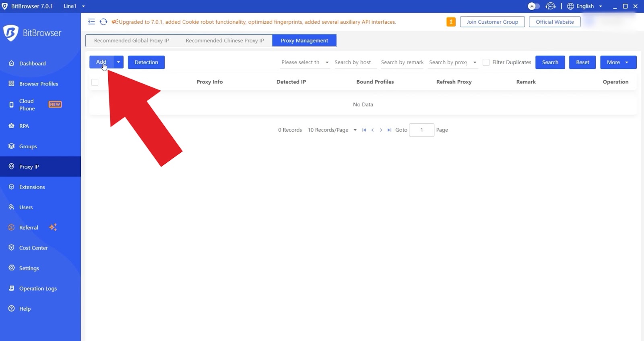
Task: Click the Settings gear icon
Action: coord(11,268)
